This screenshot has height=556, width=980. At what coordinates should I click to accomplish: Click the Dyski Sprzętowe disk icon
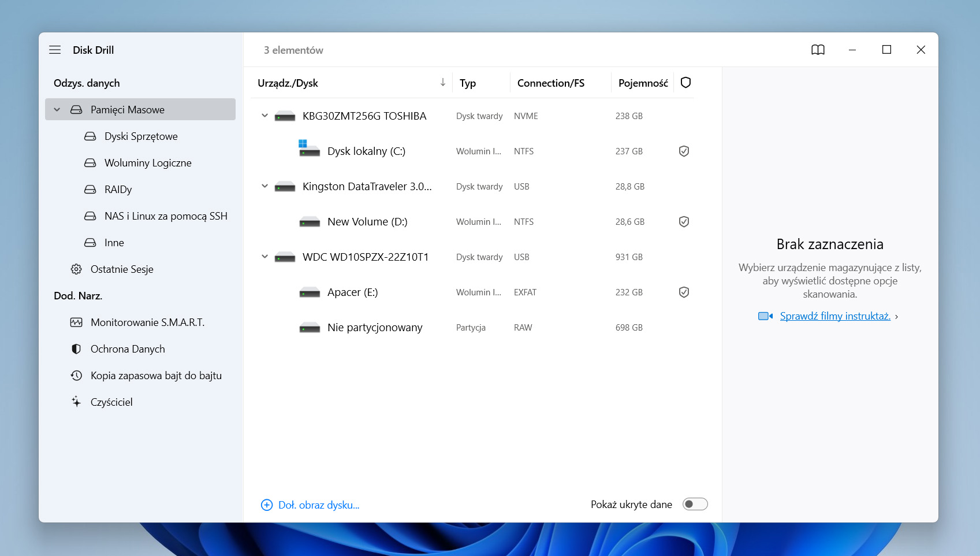click(x=90, y=136)
